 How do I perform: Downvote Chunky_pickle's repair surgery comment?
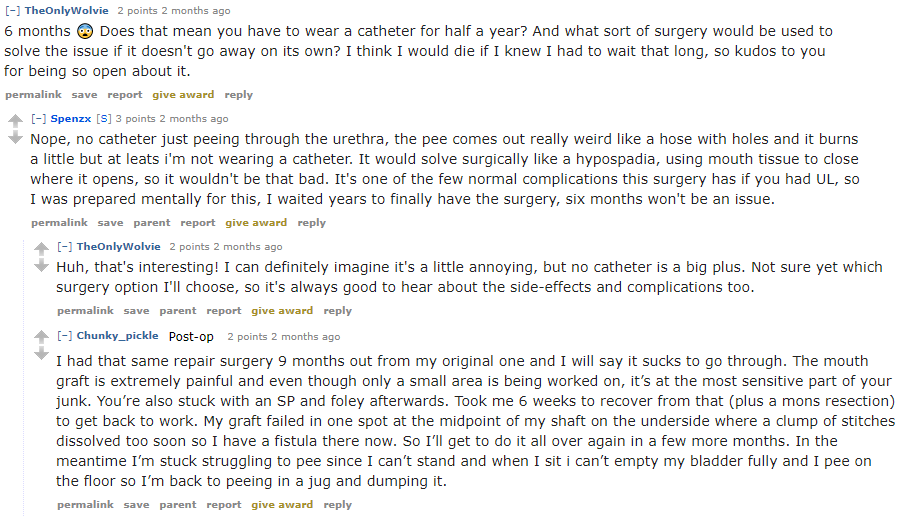[41, 354]
